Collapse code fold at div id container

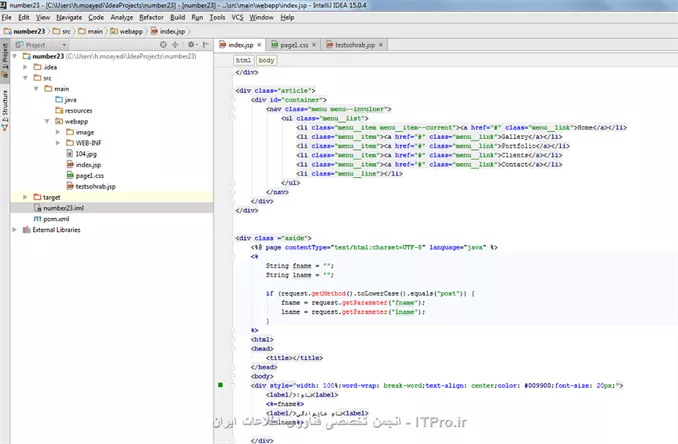(x=233, y=100)
